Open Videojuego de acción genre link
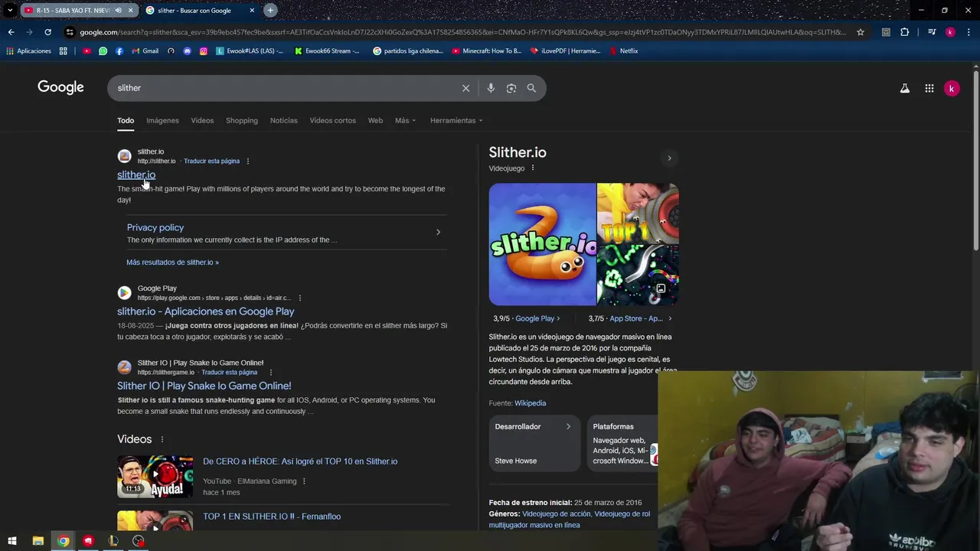The image size is (980, 551). coord(557,514)
